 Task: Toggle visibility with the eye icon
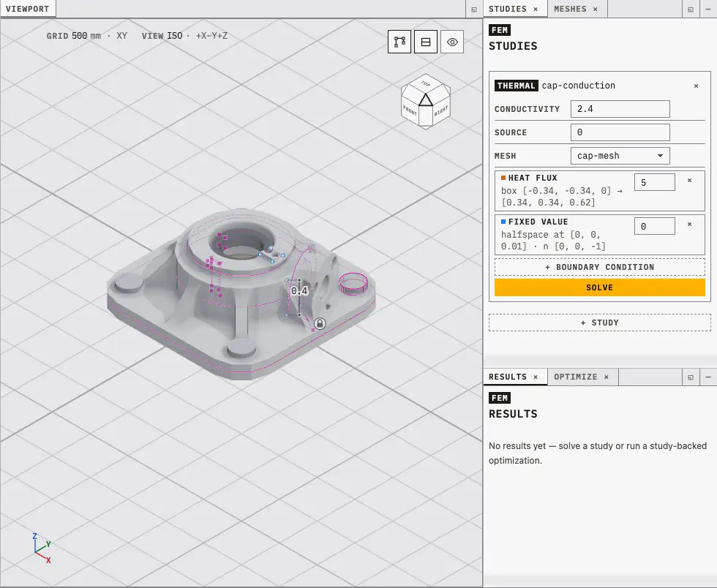pos(452,42)
